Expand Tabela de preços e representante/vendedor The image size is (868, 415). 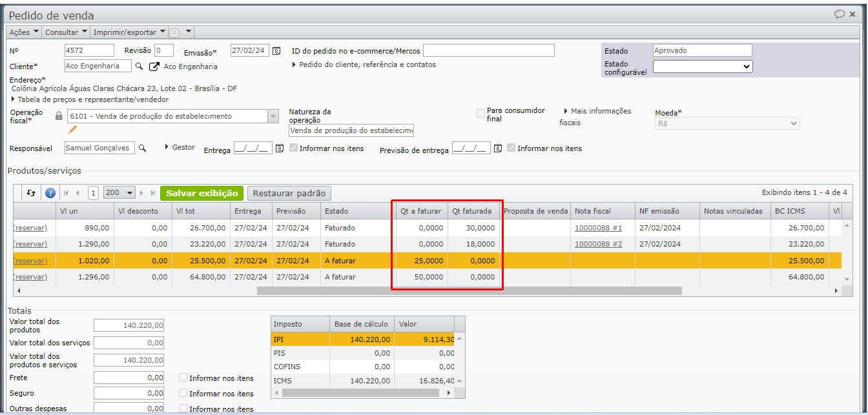pos(90,99)
